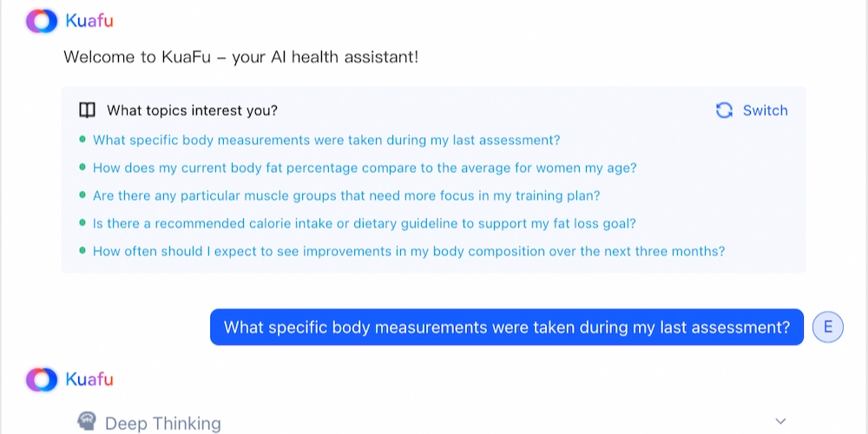The image size is (868, 434).
Task: Expand the Deep Thinking chevron
Action: coord(780,422)
